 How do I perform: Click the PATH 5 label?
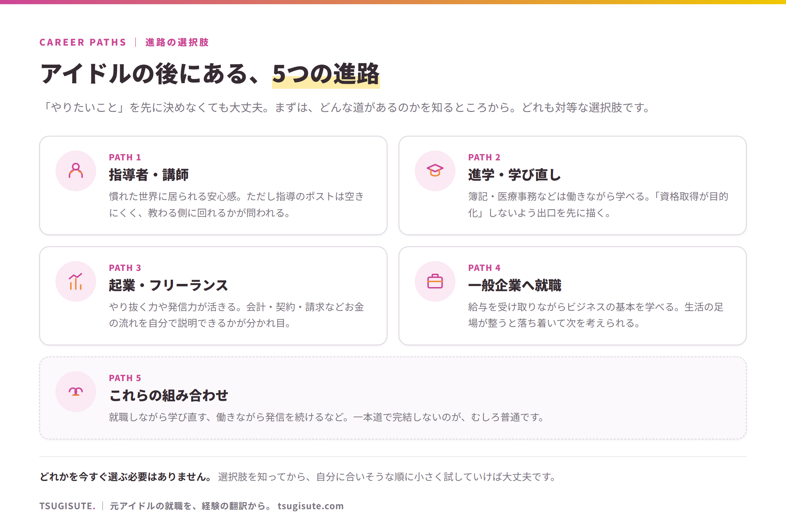[x=125, y=378]
